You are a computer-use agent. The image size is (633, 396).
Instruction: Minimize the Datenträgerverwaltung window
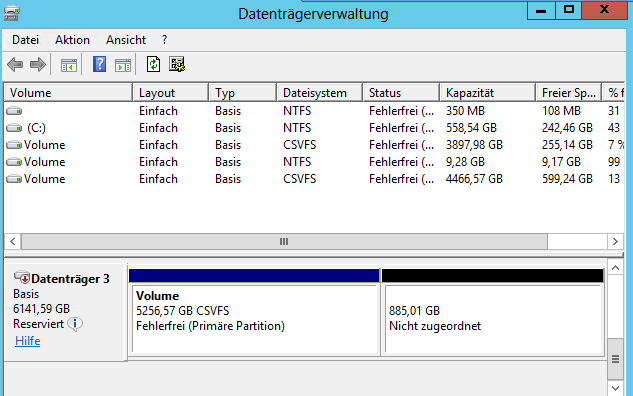[x=541, y=10]
